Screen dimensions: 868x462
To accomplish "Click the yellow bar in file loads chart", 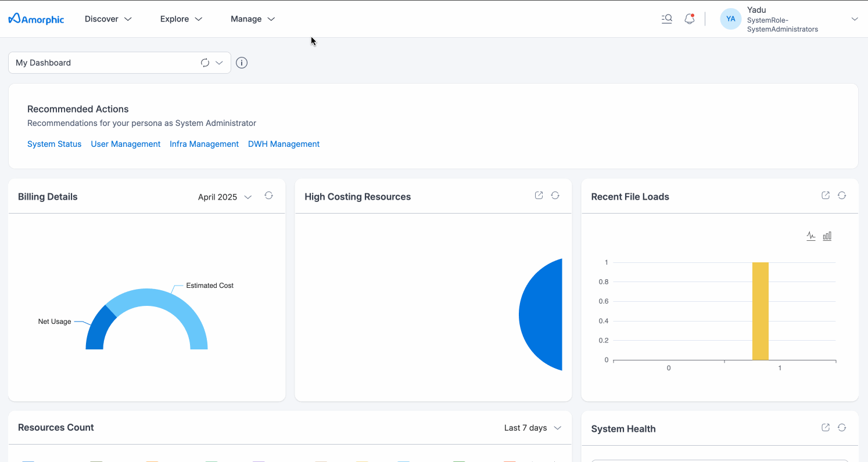I will click(761, 311).
